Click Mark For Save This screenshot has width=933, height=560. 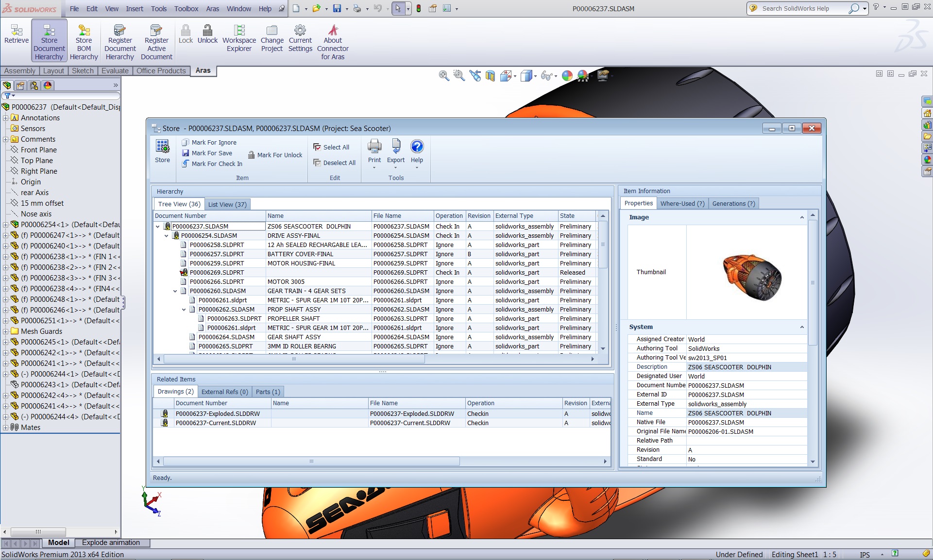tap(207, 153)
